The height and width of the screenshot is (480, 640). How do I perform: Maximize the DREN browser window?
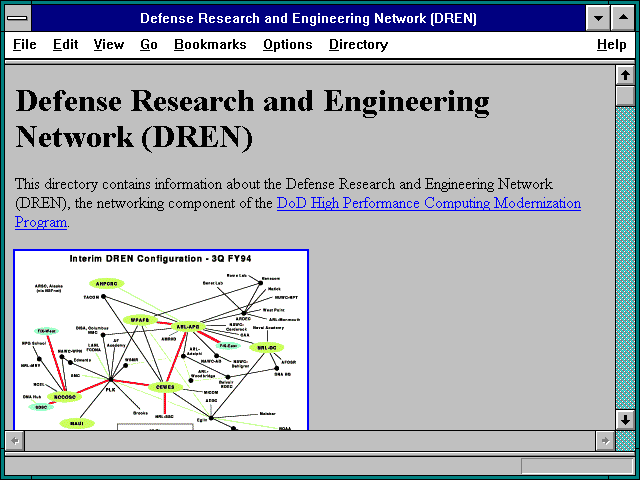tap(623, 18)
